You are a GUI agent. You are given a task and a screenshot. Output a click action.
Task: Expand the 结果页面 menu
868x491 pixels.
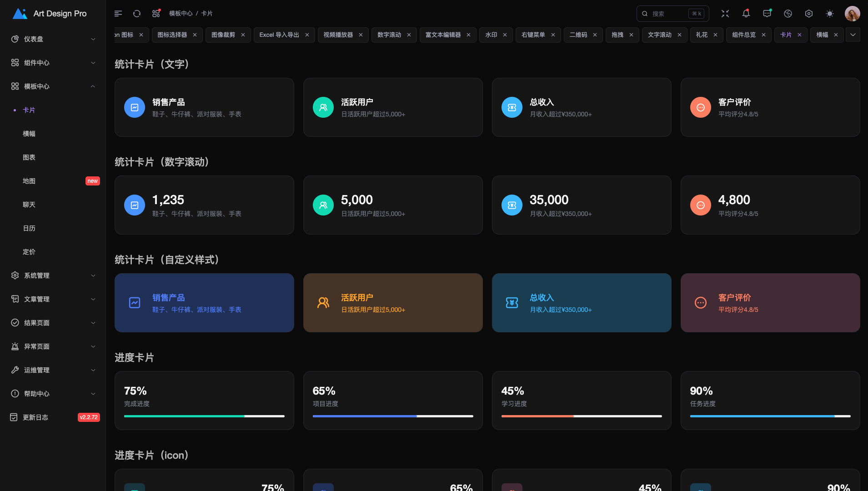(53, 323)
